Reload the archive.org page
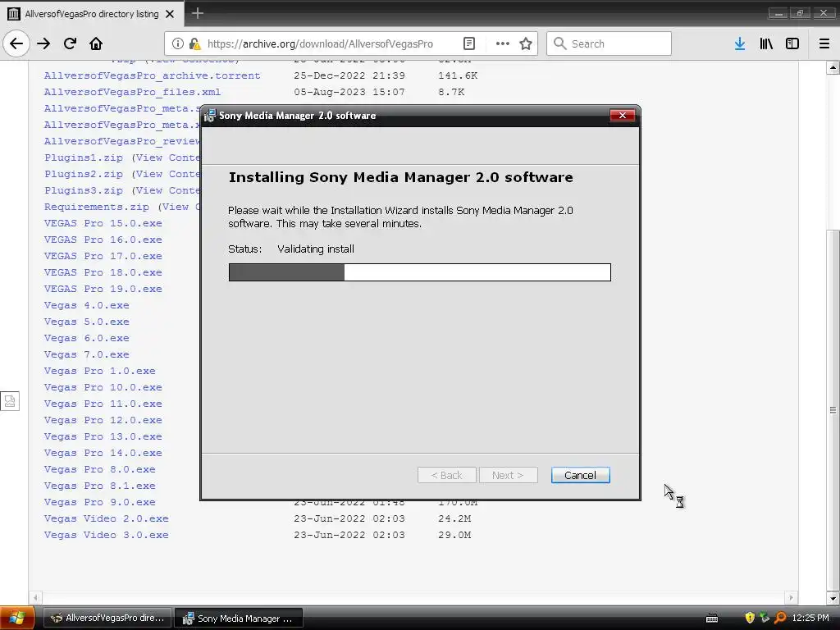Viewport: 840px width, 630px height. (70, 43)
